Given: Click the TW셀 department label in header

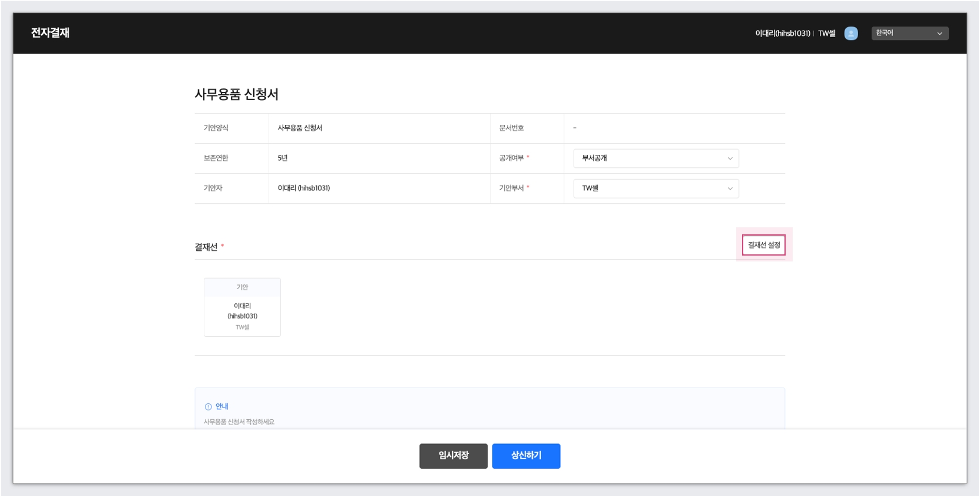Looking at the screenshot, I should (826, 34).
